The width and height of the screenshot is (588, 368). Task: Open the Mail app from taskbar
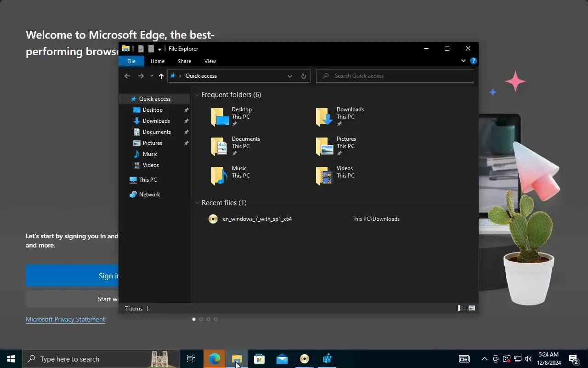pyautogui.click(x=282, y=359)
